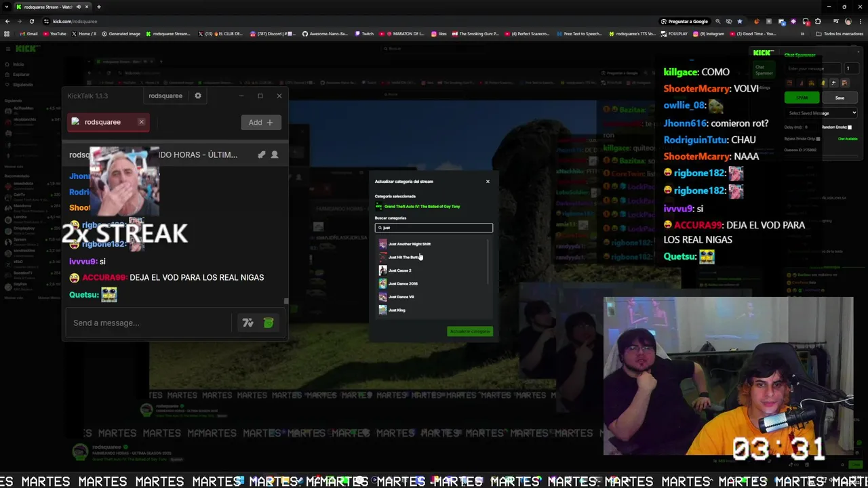Image resolution: width=868 pixels, height=488 pixels.
Task: Close the Actualizar categoría dialog
Action: (488, 182)
